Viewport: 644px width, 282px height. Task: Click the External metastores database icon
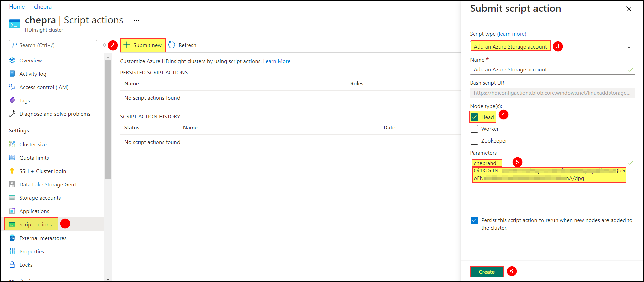pos(12,238)
